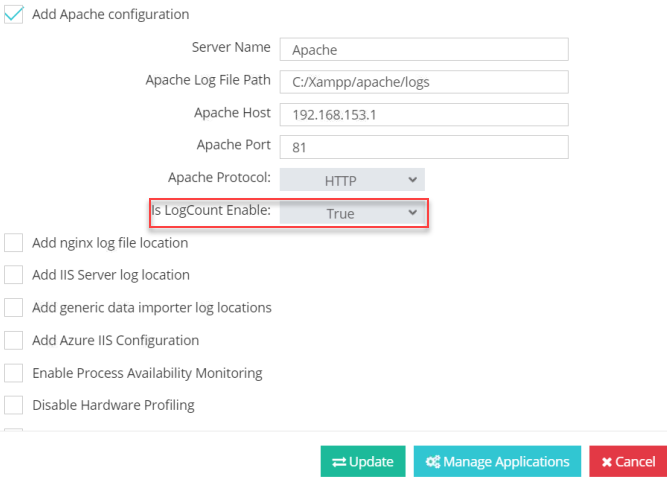Viewport: 667px width, 478px height.
Task: Open the Apache Protocol dropdown
Action: pos(352,180)
